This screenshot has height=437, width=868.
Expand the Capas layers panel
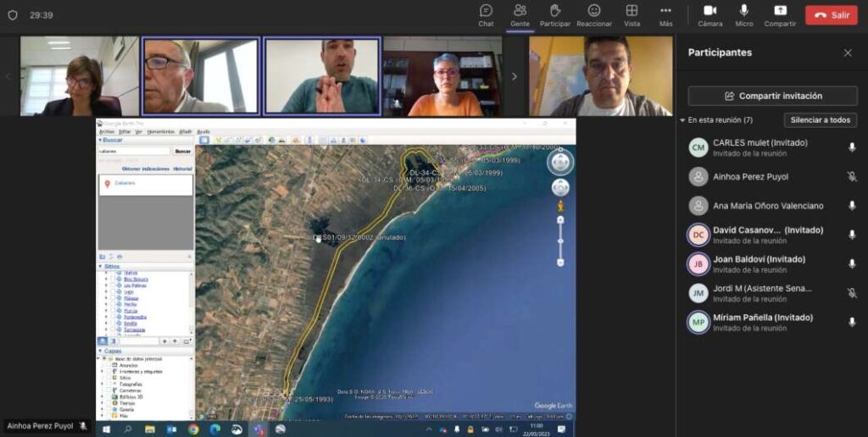[107, 351]
